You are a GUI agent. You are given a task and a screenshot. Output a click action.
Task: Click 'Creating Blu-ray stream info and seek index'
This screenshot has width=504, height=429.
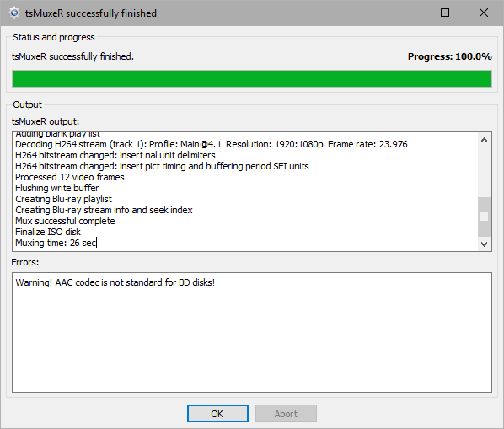[x=104, y=210]
